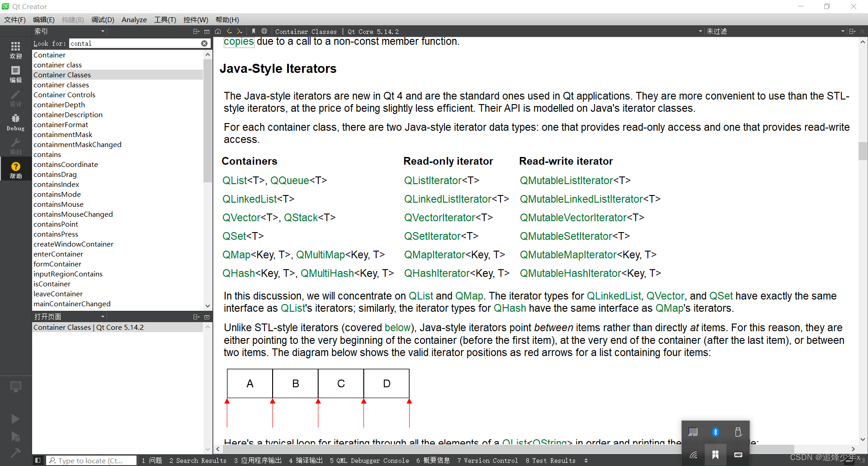
Task: Click the help page vertical scrollbar thumb
Action: pyautogui.click(x=863, y=151)
